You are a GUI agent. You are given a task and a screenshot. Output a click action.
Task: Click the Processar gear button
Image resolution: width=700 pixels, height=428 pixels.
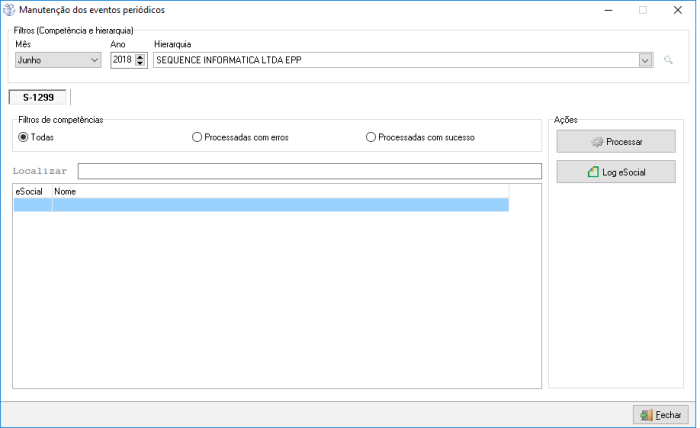point(616,142)
